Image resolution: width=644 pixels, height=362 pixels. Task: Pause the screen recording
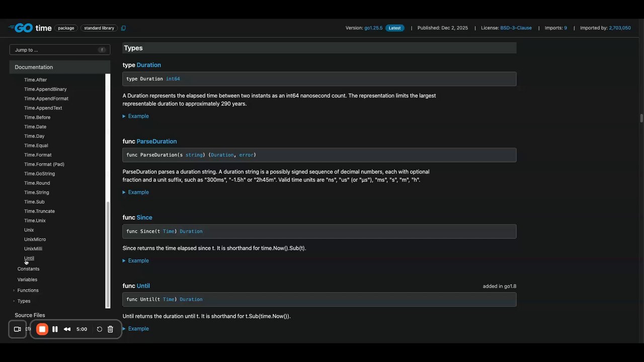point(55,329)
